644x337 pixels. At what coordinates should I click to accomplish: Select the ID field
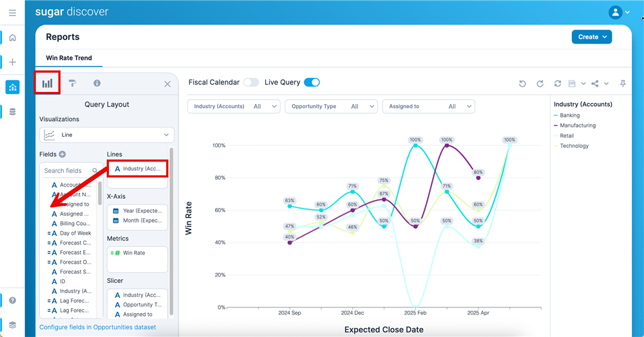click(x=59, y=281)
